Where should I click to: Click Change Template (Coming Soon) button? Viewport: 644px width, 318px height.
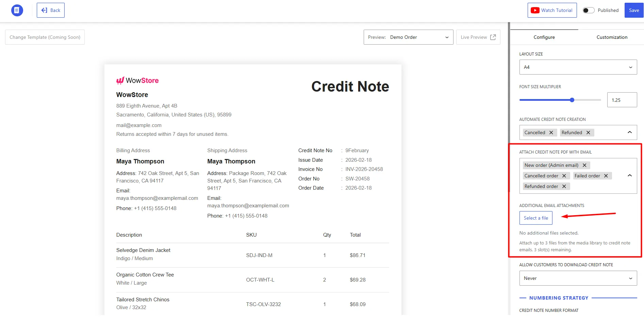click(x=45, y=37)
